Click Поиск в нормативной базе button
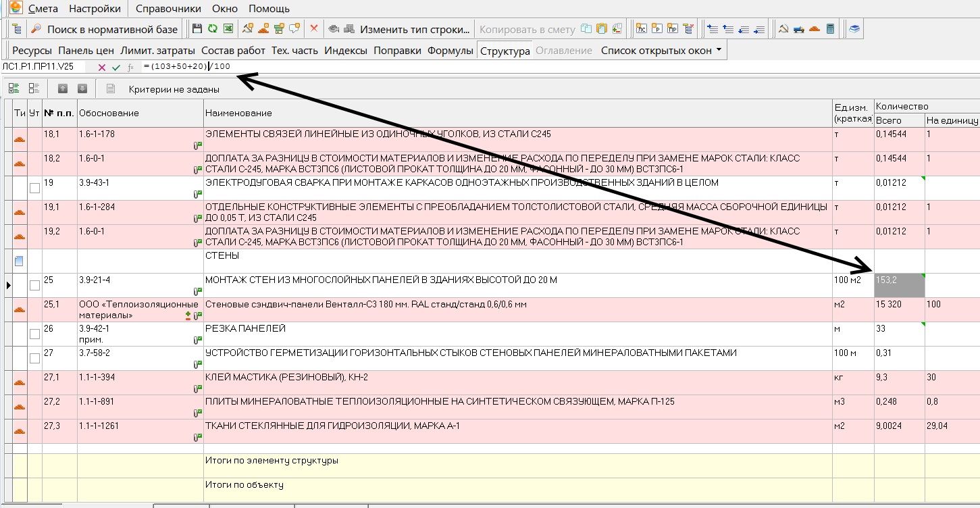This screenshot has height=508, width=980. tap(105, 29)
